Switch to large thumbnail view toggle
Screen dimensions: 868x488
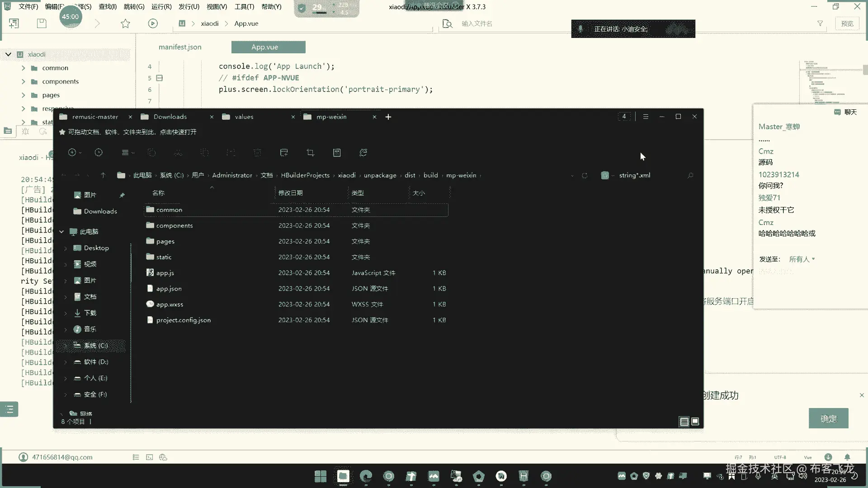pos(695,421)
